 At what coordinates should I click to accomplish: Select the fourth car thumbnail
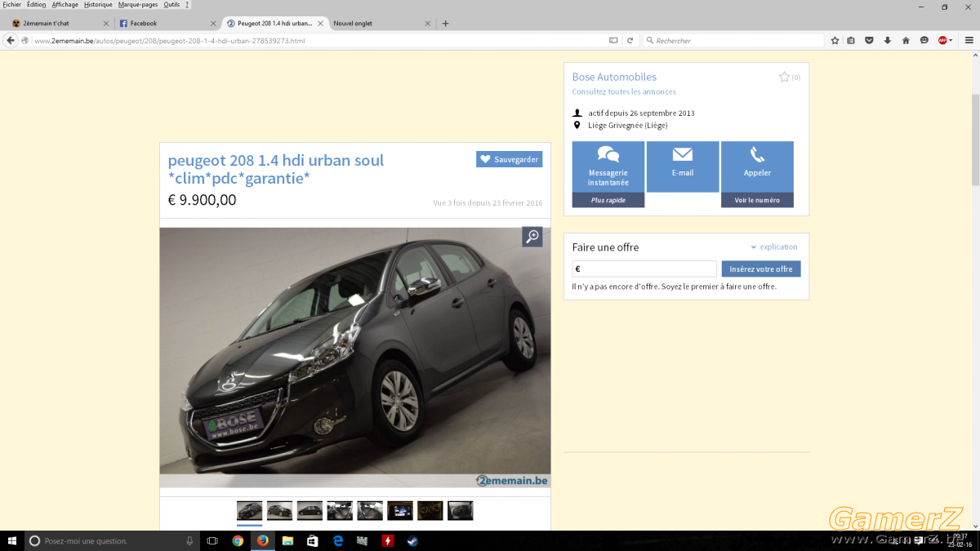pyautogui.click(x=340, y=511)
